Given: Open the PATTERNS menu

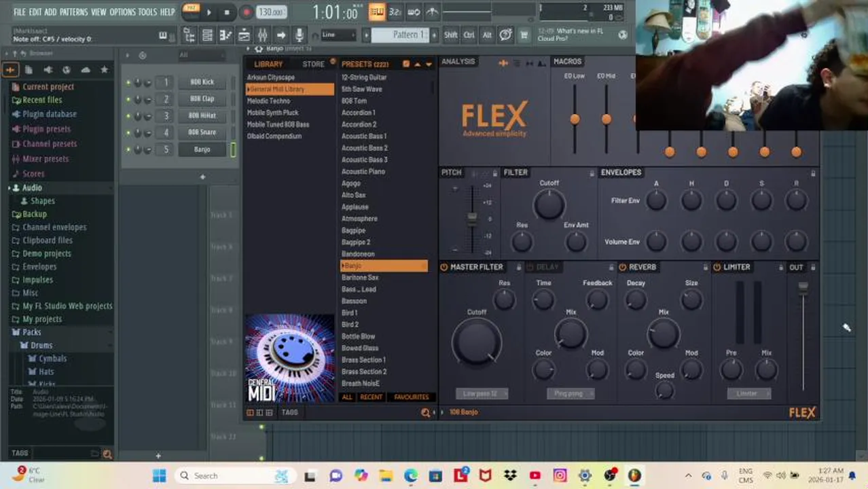Looking at the screenshot, I should click(73, 12).
